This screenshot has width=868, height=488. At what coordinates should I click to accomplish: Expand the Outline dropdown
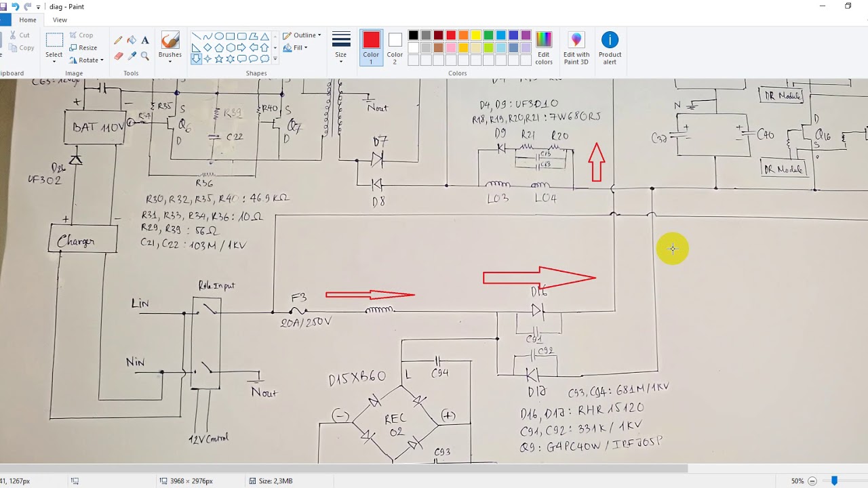(302, 35)
